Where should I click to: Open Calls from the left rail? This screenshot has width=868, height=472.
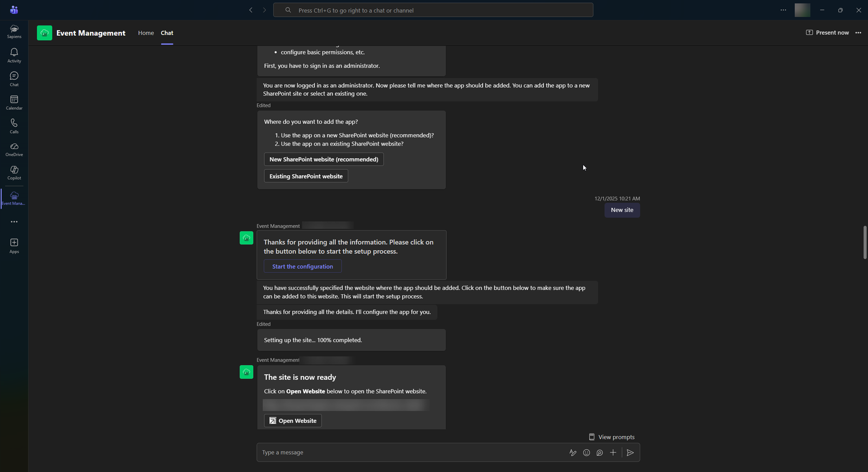click(x=14, y=125)
